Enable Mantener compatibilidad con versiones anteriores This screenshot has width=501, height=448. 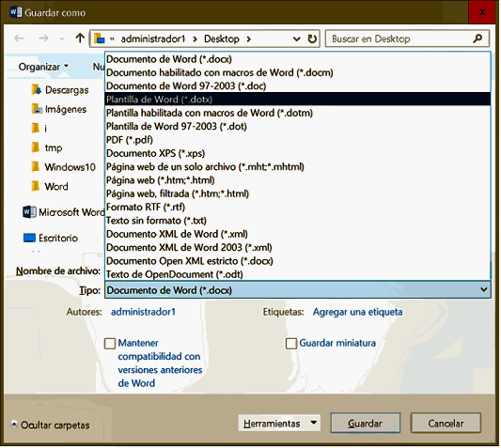click(110, 344)
